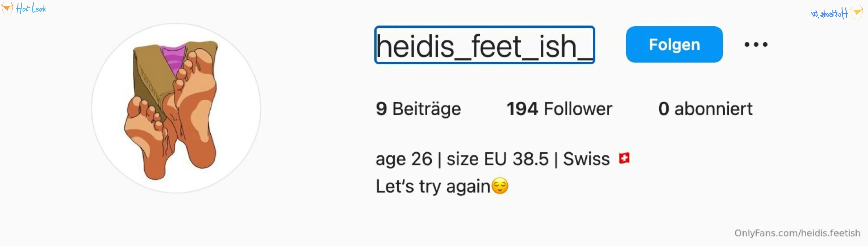
Task: Click the Let's try again bio text
Action: 433,186
